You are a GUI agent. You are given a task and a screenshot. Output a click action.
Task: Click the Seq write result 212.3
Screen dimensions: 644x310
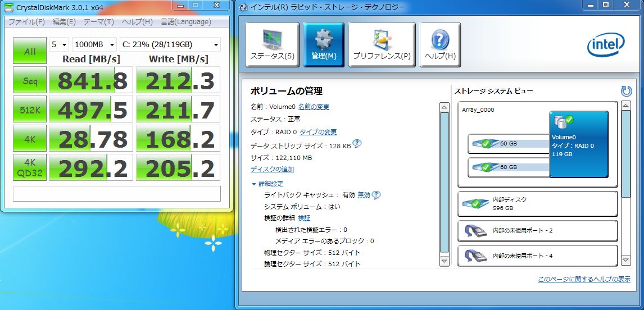(x=178, y=80)
